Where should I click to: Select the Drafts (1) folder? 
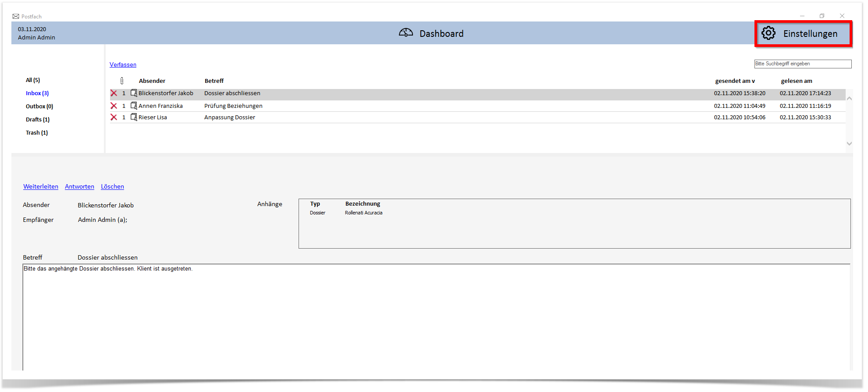point(38,120)
